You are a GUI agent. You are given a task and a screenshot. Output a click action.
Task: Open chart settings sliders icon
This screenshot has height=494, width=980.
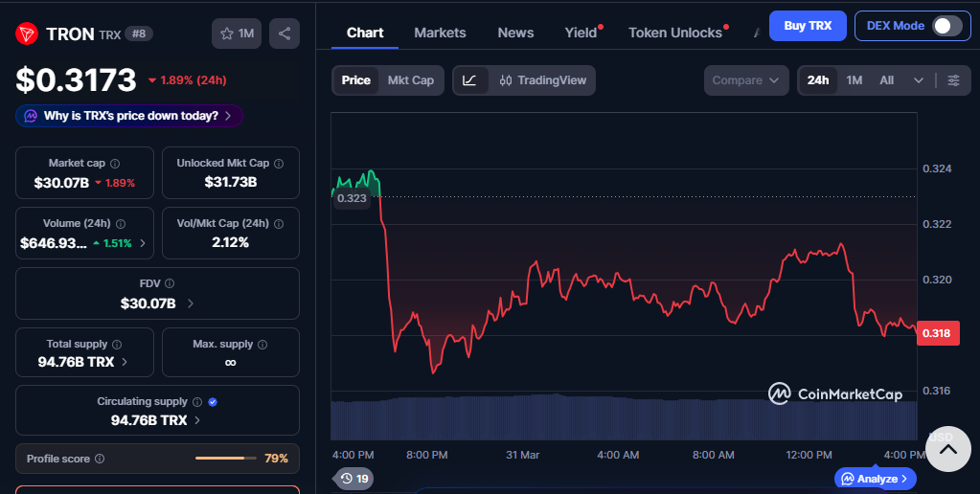click(953, 80)
